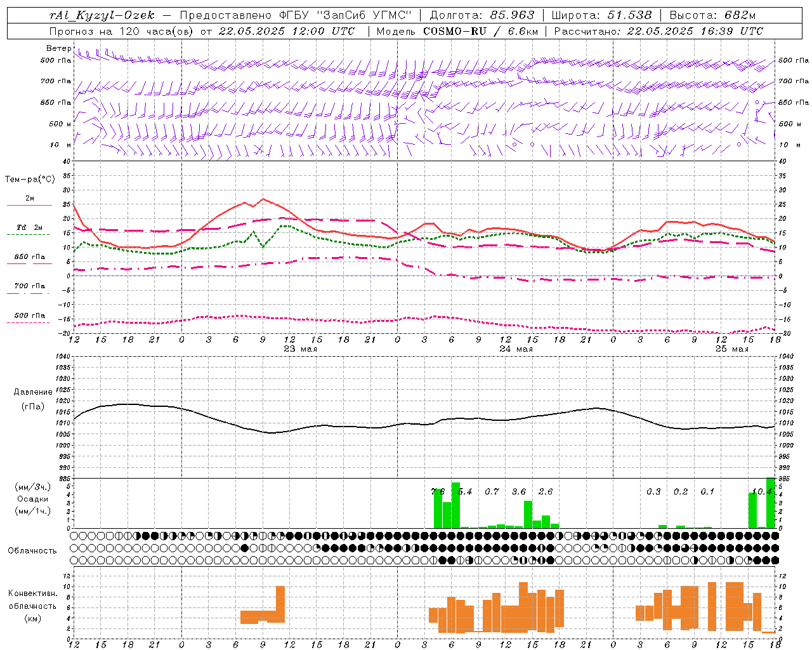Click the 24 мая date label
This screenshot has width=812, height=650.
tap(516, 349)
